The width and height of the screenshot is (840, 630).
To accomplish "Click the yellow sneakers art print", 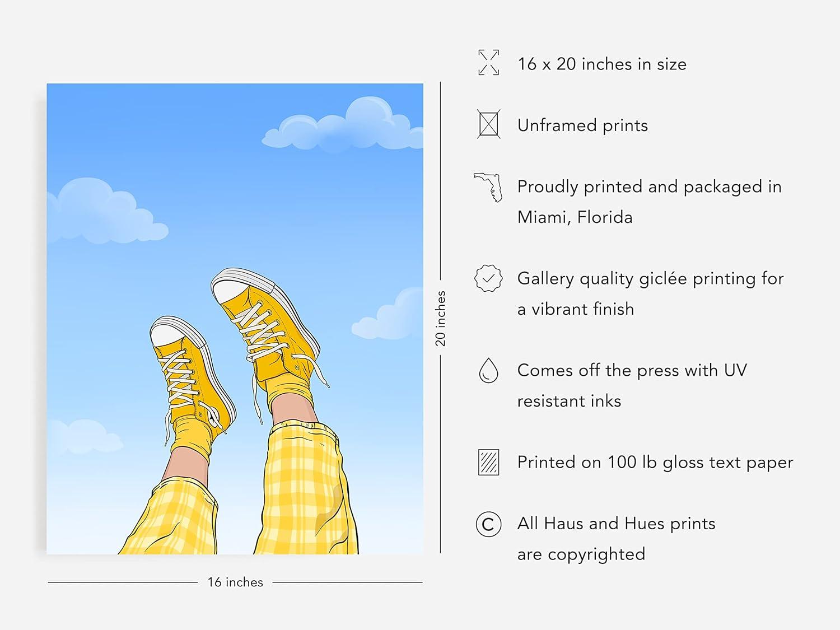I will tap(235, 319).
